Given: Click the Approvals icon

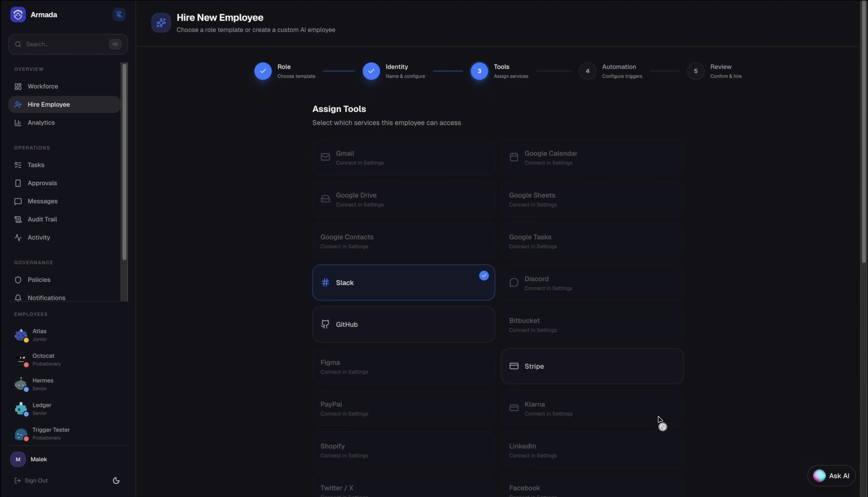Looking at the screenshot, I should (x=18, y=183).
